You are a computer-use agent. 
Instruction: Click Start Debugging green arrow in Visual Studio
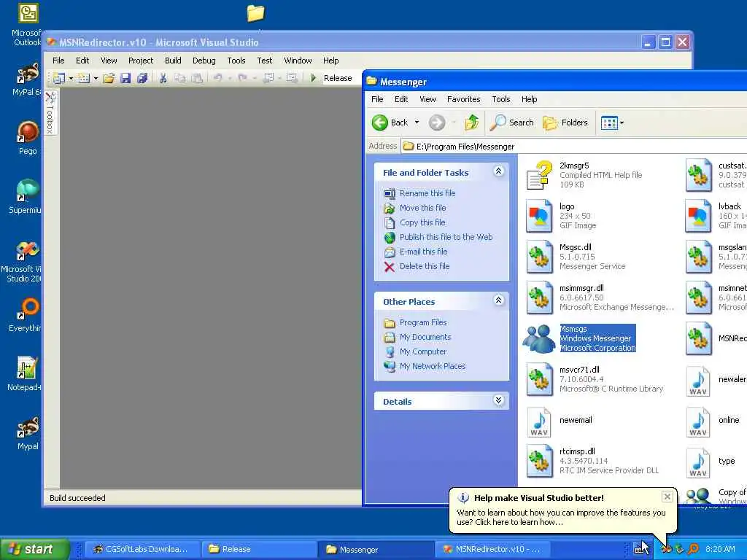coord(313,77)
